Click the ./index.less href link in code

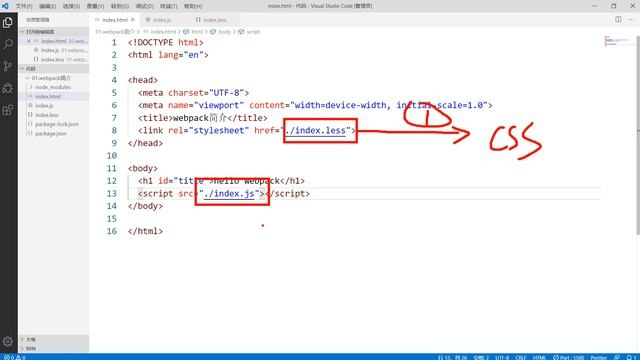point(315,131)
